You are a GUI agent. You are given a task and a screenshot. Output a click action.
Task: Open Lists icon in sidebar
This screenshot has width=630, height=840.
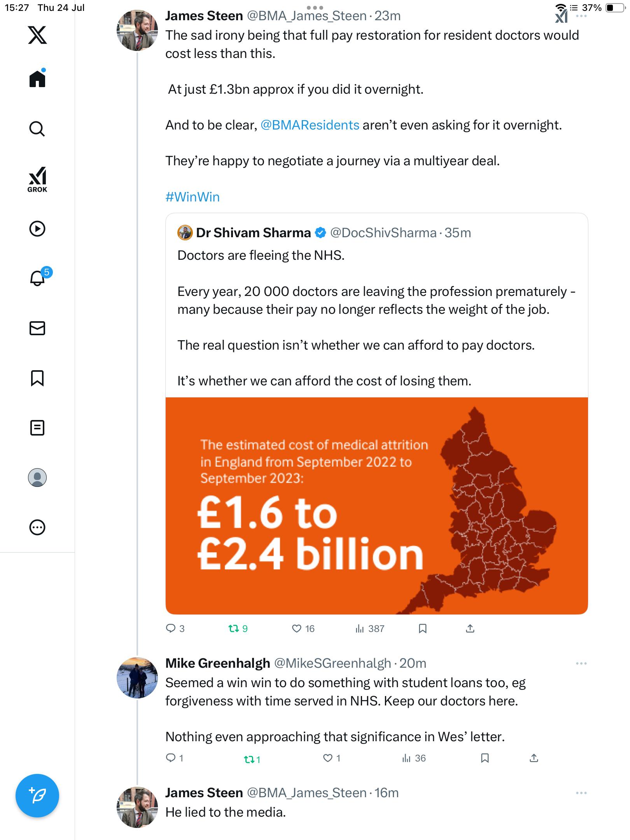(x=37, y=428)
